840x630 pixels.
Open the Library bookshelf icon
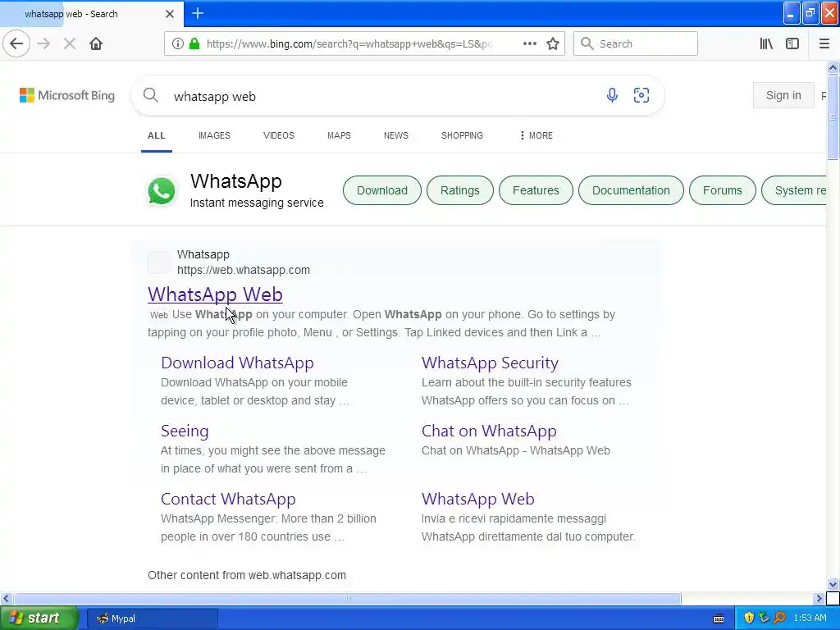[766, 43]
